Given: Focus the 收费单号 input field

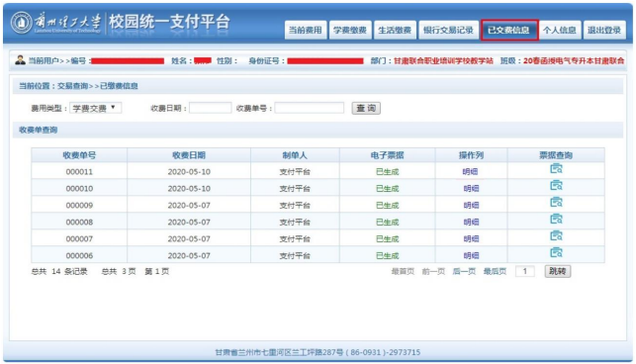Looking at the screenshot, I should 309,108.
